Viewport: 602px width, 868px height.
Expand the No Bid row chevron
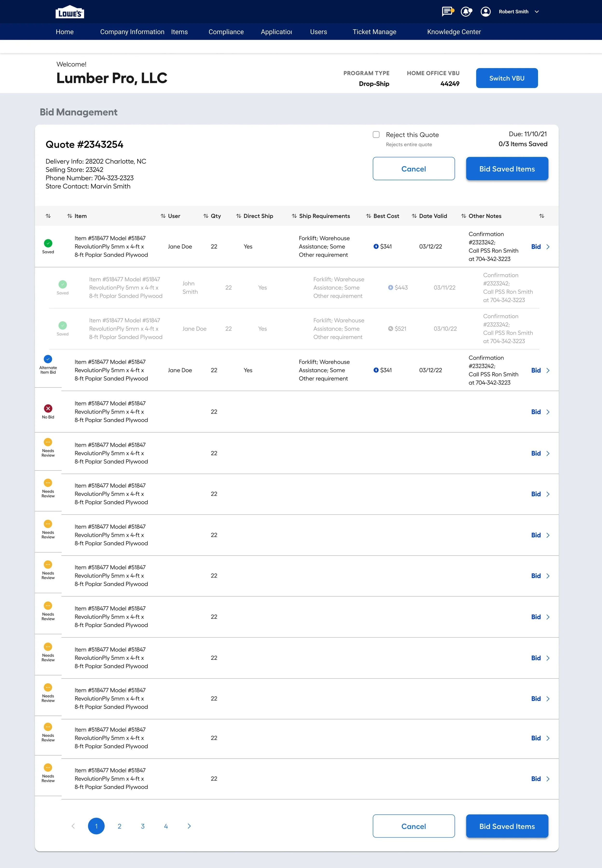click(548, 412)
